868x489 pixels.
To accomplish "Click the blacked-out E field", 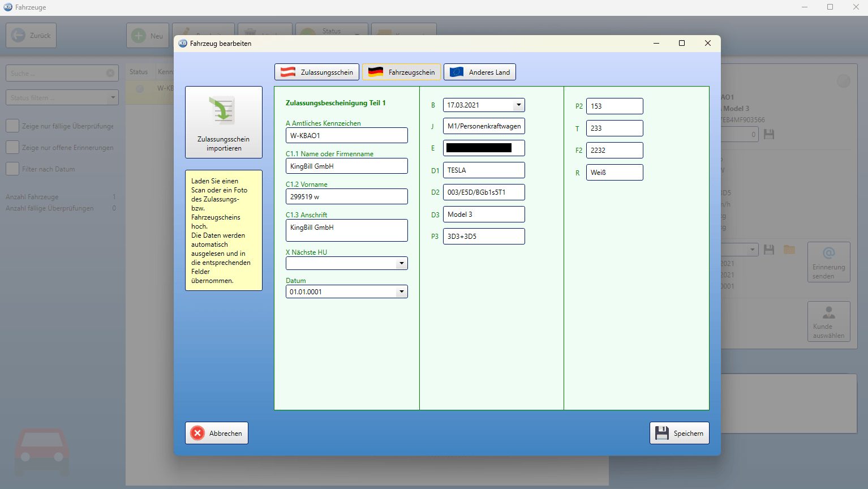I will (484, 148).
